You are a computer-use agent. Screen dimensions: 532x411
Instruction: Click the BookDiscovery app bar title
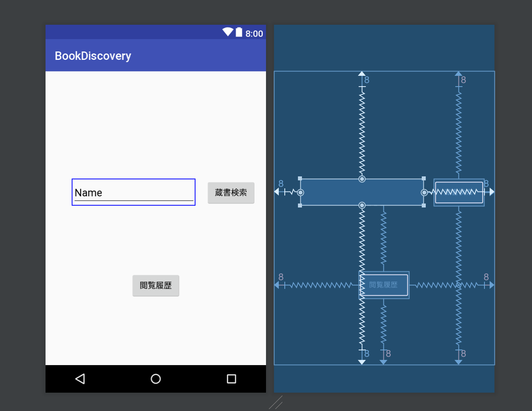[93, 56]
